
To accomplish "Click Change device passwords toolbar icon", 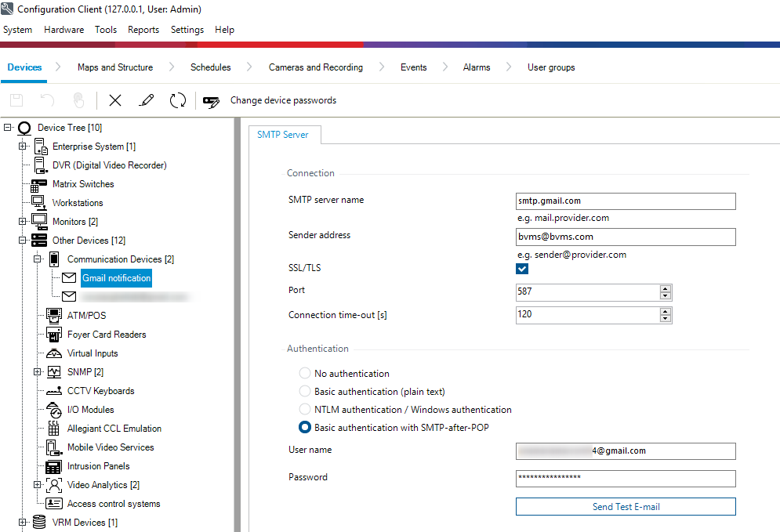I will (x=212, y=100).
